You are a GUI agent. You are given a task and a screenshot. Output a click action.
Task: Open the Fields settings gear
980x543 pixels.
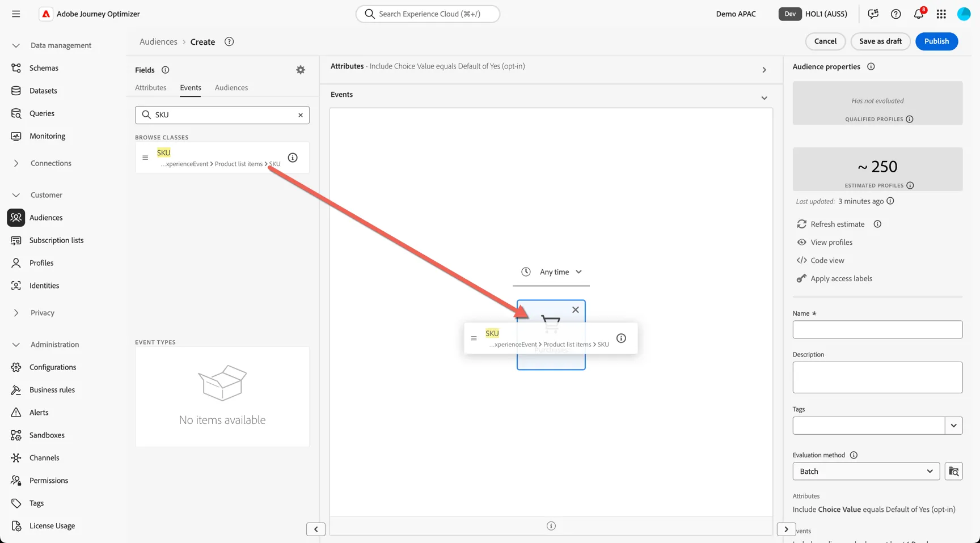[301, 70]
